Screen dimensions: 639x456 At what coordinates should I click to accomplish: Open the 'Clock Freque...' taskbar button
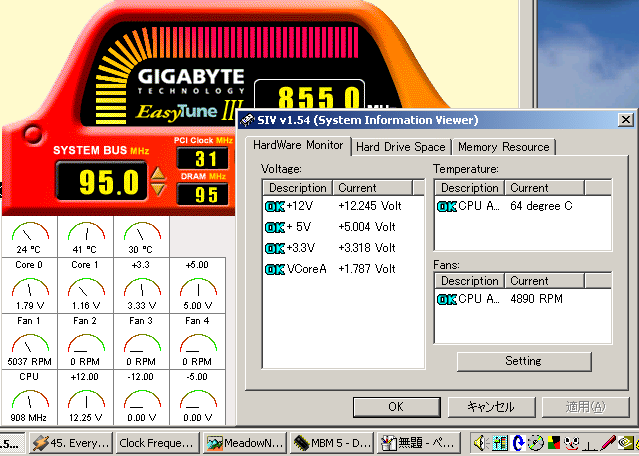click(x=157, y=443)
